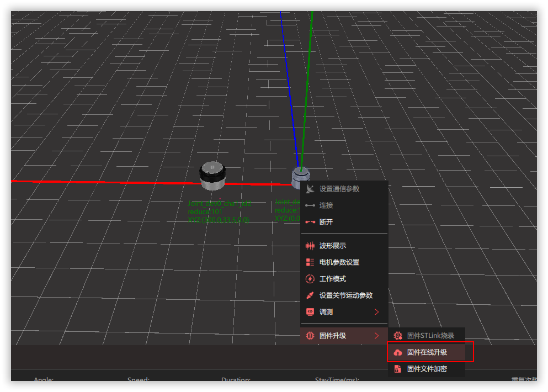This screenshot has width=548, height=392.
Task: Click the chip icon beside 固件升级
Action: tap(310, 336)
